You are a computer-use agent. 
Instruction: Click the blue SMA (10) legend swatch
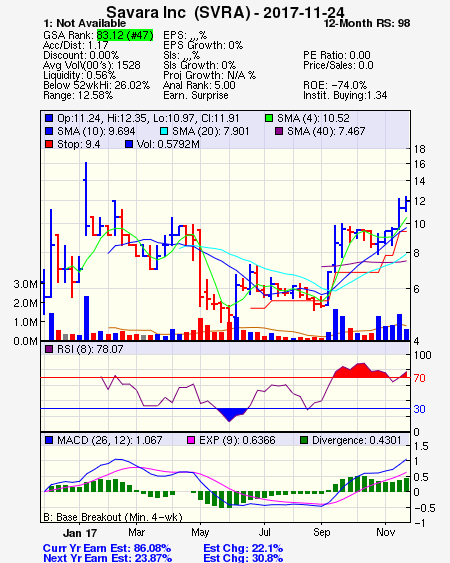pos(49,131)
